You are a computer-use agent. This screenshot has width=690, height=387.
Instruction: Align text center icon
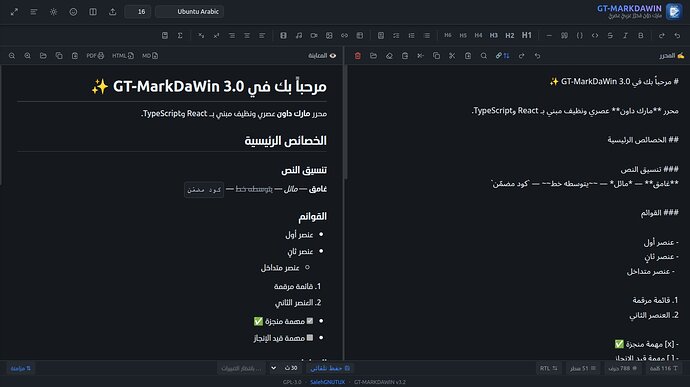click(247, 35)
